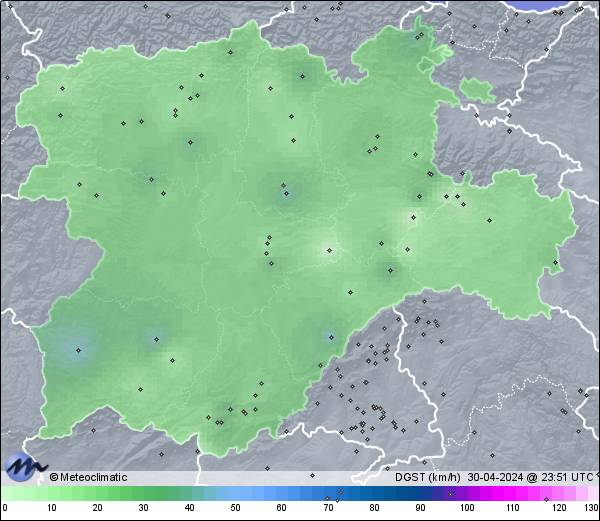The image size is (600, 521).
Task: Click scale label 90
Action: [x=421, y=508]
